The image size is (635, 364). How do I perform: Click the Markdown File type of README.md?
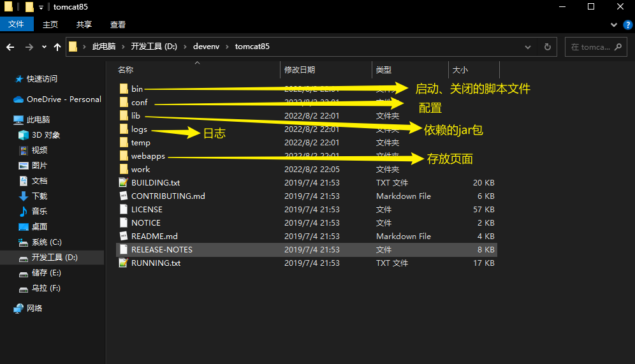click(404, 236)
